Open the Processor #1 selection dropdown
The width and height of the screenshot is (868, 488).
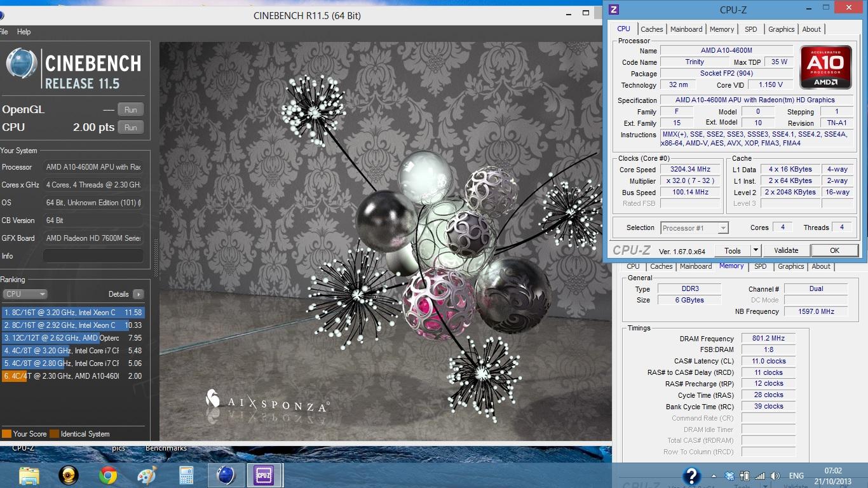[694, 227]
